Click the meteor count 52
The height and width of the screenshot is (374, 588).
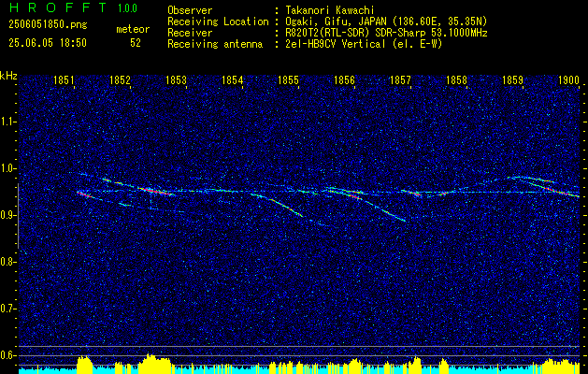(x=136, y=43)
